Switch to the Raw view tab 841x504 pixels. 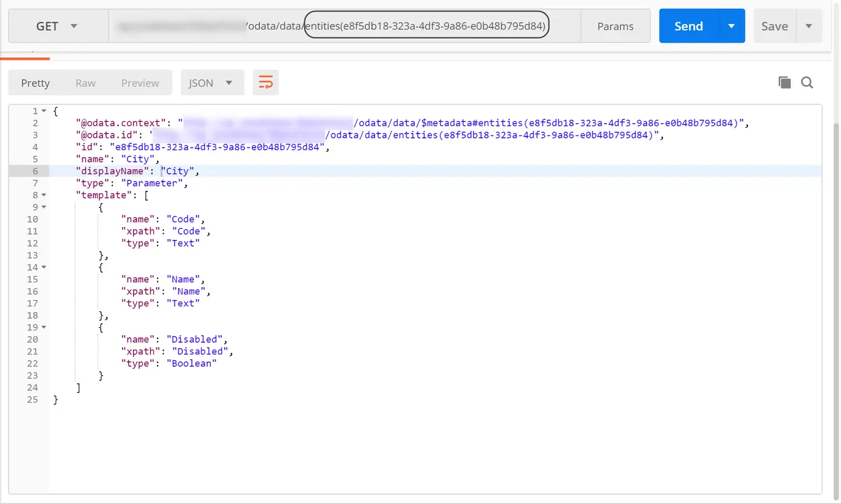pyautogui.click(x=86, y=83)
